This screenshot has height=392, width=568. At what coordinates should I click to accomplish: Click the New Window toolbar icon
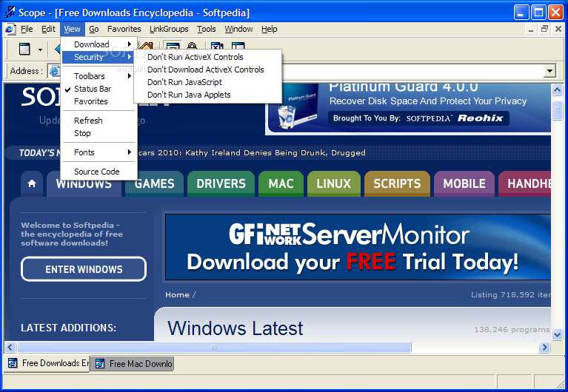coord(24,49)
